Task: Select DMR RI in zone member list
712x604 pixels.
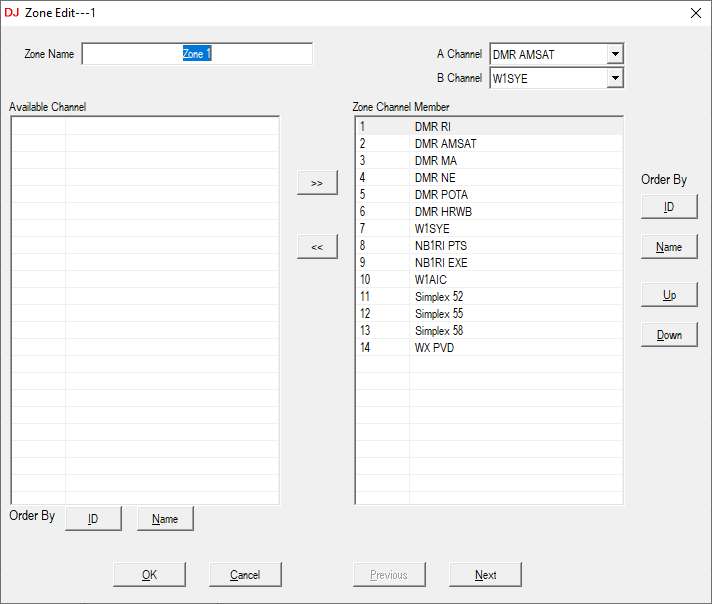Action: click(433, 127)
